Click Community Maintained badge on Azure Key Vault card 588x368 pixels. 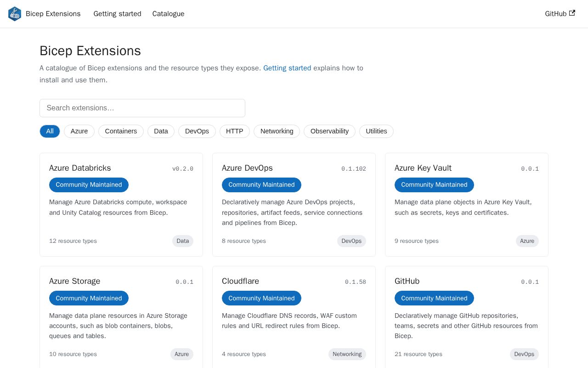[434, 185]
